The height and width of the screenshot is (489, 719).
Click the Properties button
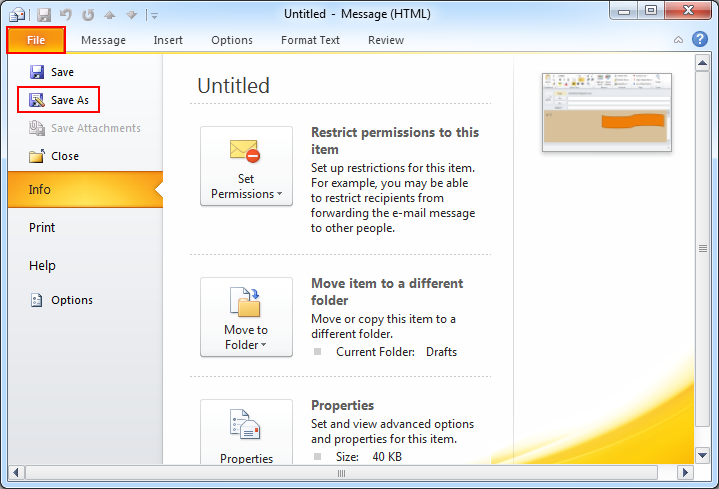tap(246, 432)
